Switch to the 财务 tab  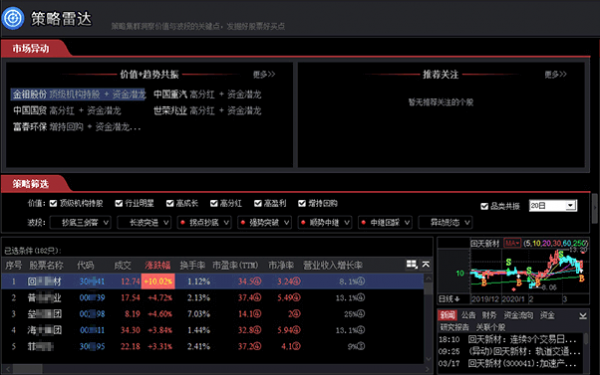click(x=489, y=315)
